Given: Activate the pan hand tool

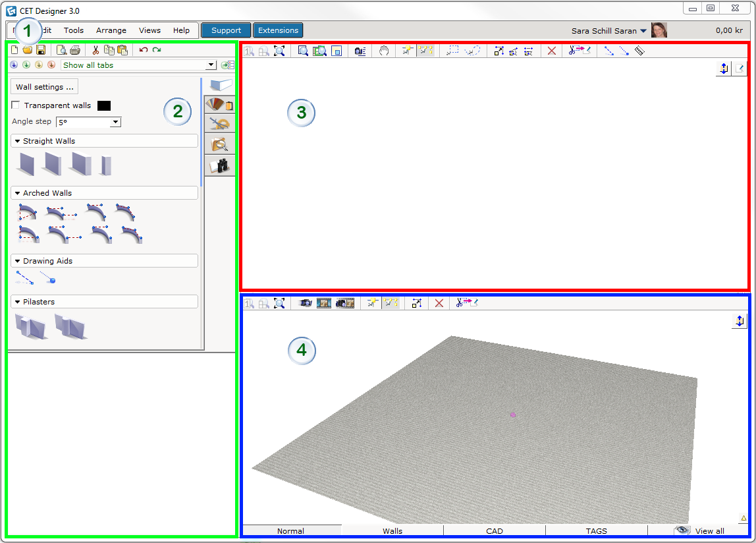Looking at the screenshot, I should coord(384,51).
